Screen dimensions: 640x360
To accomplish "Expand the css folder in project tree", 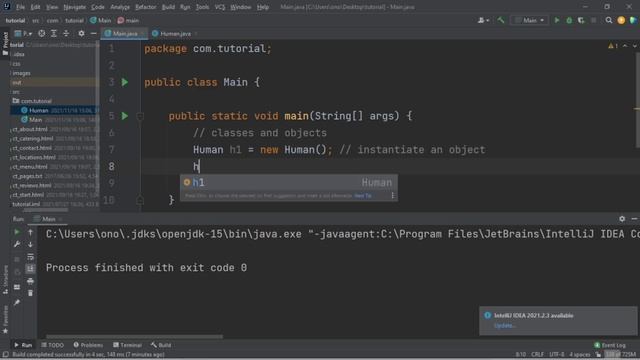I will click(x=16, y=64).
